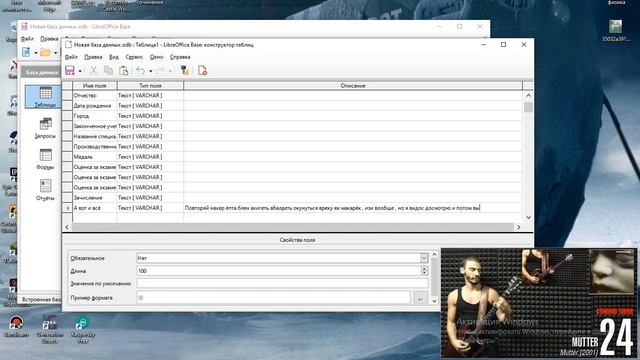
Task: Open the field type cell for Отчество row
Action: (x=150, y=96)
